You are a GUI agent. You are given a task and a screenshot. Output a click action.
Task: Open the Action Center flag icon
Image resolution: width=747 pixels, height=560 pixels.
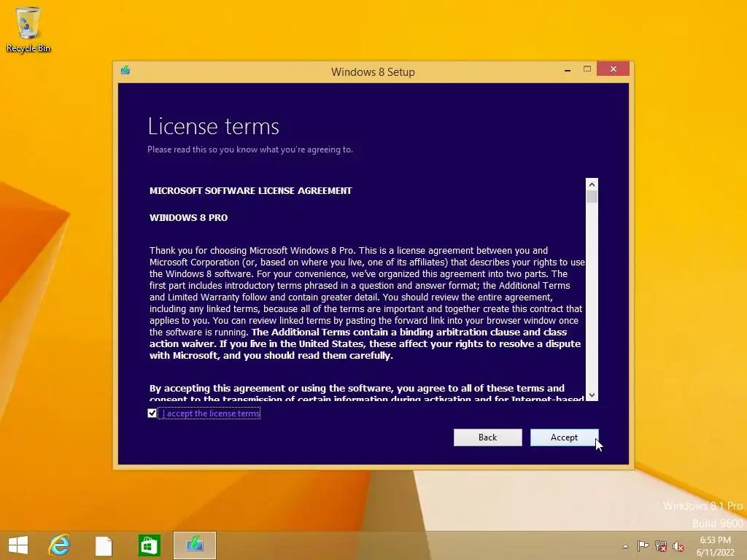643,546
